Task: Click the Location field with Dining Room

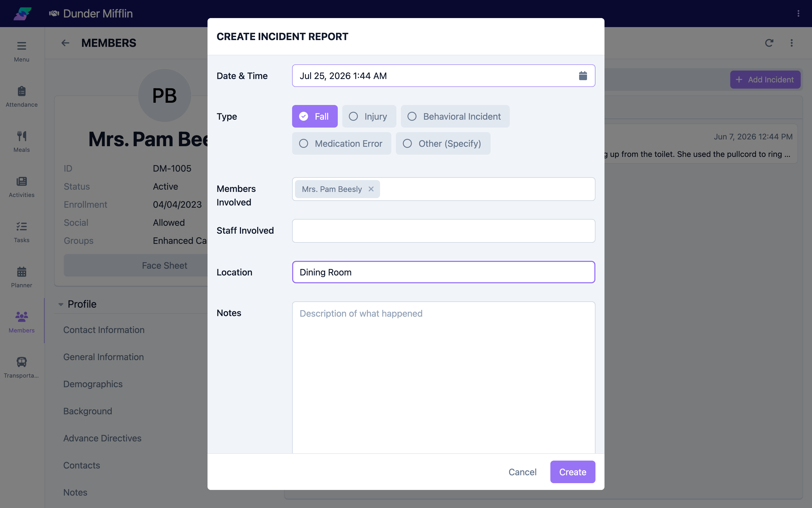Action: 443,272
